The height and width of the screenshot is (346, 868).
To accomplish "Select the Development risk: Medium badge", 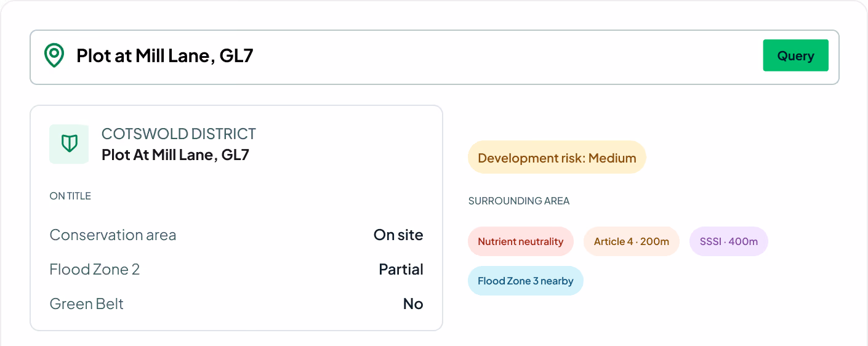I will tap(557, 158).
